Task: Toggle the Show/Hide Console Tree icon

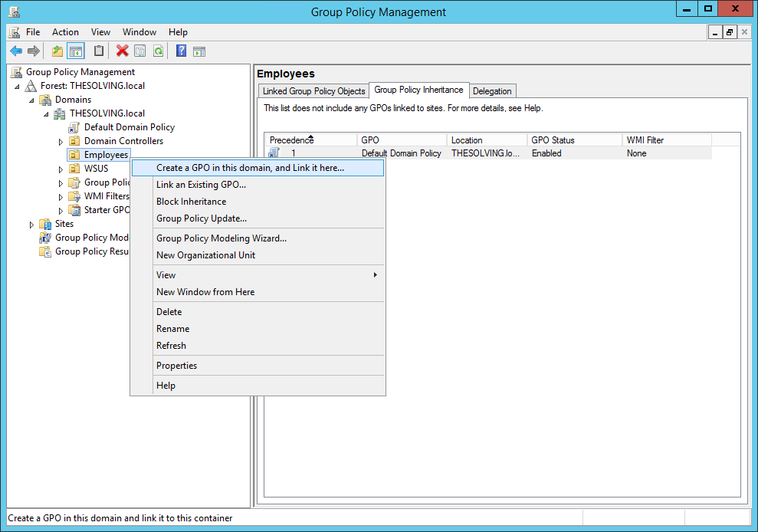Action: pyautogui.click(x=74, y=51)
